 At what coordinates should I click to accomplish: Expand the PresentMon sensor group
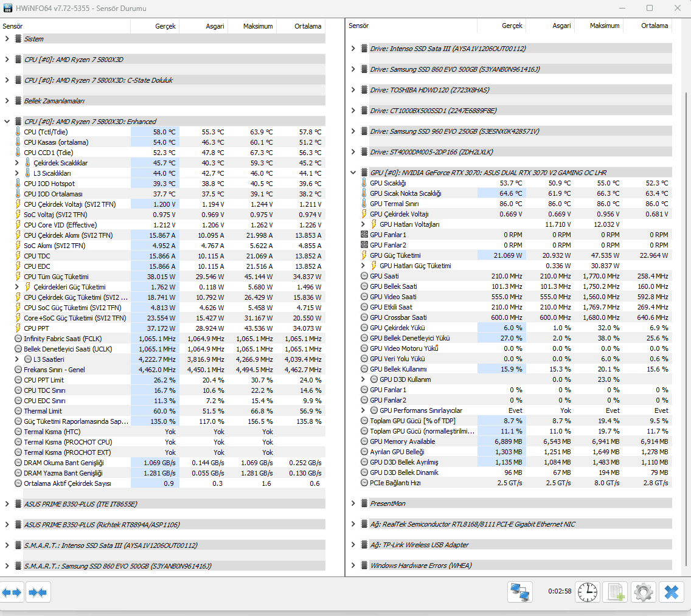click(353, 504)
